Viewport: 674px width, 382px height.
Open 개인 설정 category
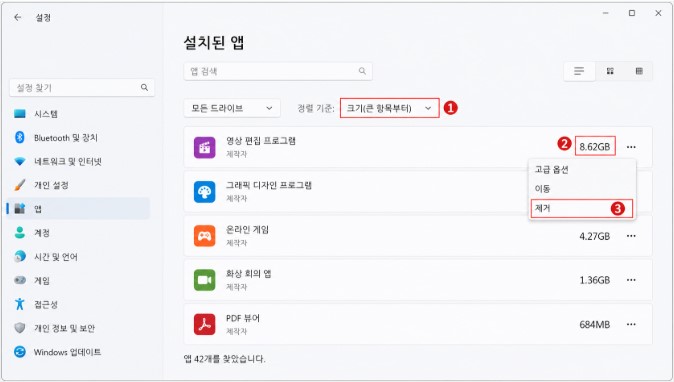click(x=78, y=185)
